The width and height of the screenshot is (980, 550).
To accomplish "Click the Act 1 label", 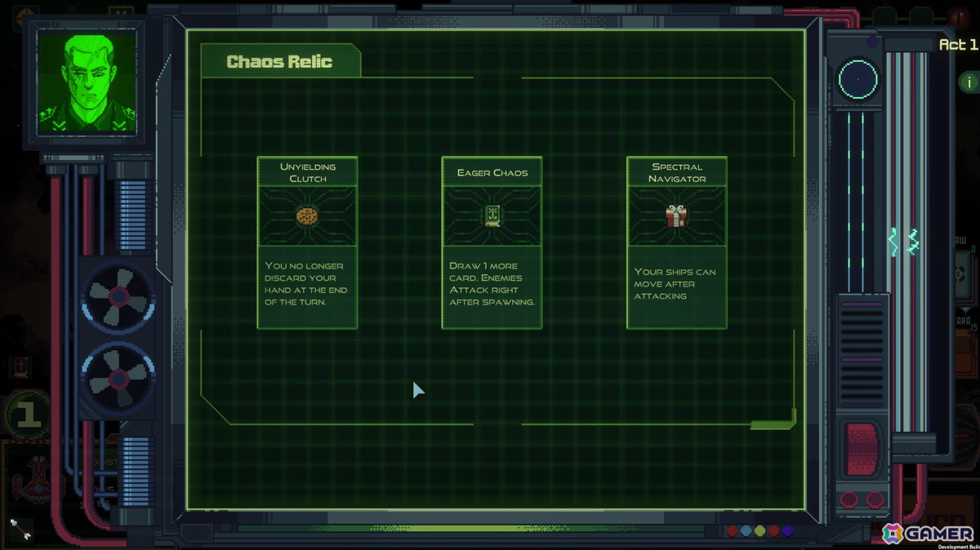I will [x=958, y=44].
